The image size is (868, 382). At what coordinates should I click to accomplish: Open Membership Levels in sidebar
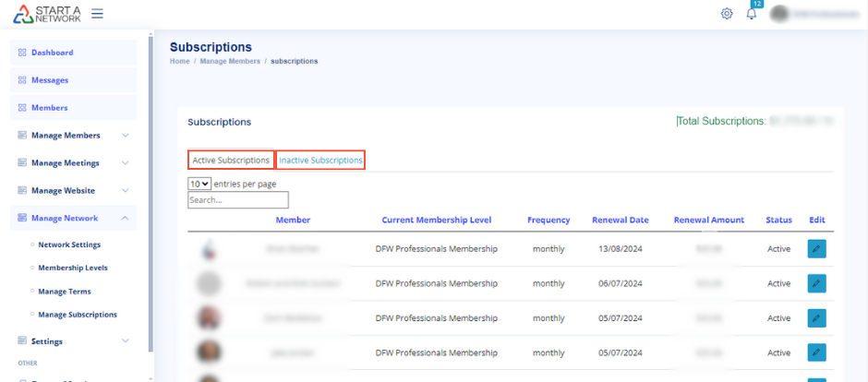click(x=72, y=268)
